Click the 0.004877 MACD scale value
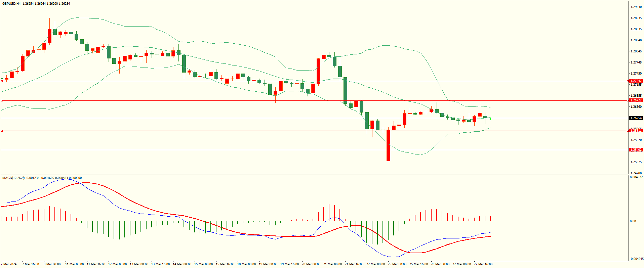The width and height of the screenshot is (644, 268). pos(636,177)
